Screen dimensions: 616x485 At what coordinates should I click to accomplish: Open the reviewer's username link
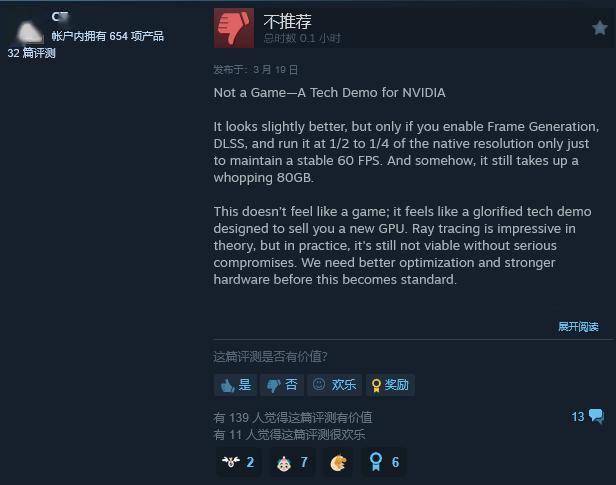coord(60,16)
